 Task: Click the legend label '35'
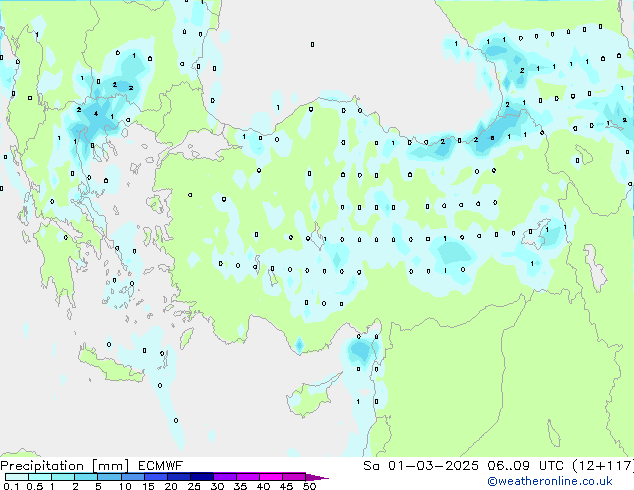pos(240,486)
